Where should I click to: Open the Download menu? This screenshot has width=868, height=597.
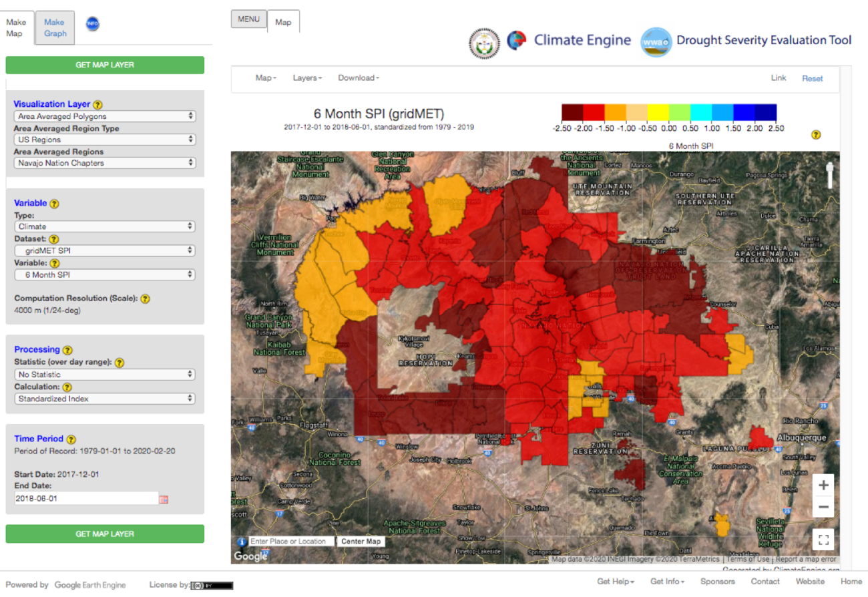tap(359, 78)
